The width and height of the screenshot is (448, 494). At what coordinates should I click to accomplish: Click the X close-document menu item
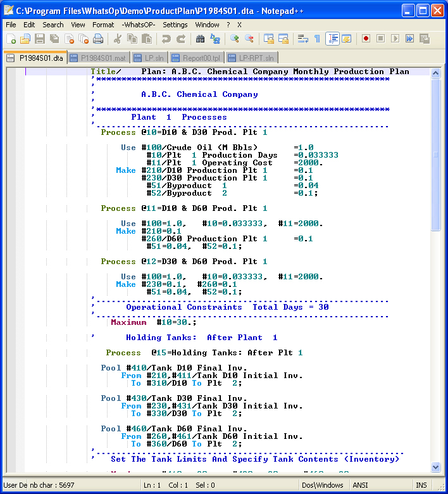click(239, 25)
